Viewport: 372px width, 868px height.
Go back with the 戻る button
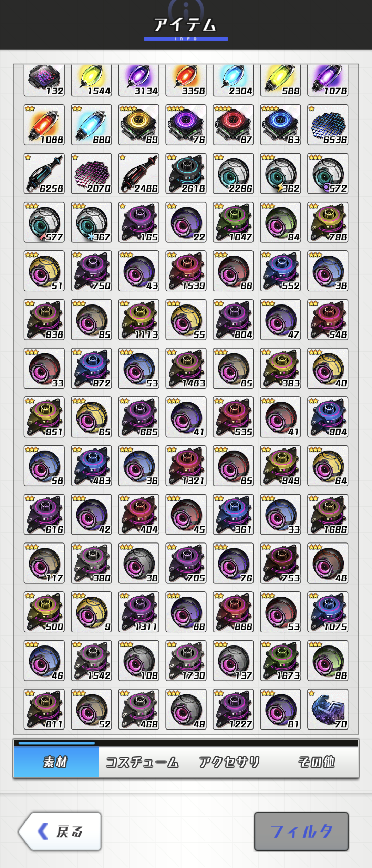tap(60, 831)
